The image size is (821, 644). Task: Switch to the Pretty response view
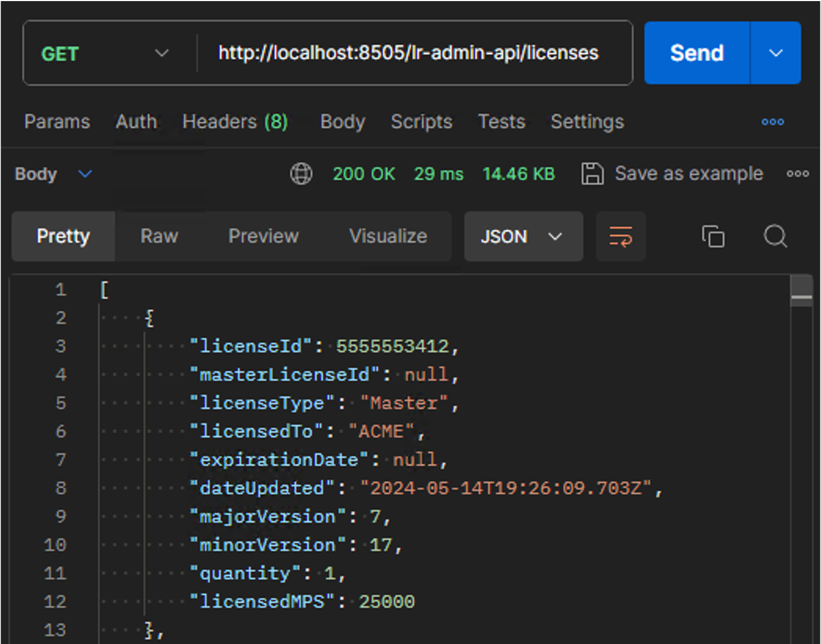(x=63, y=236)
